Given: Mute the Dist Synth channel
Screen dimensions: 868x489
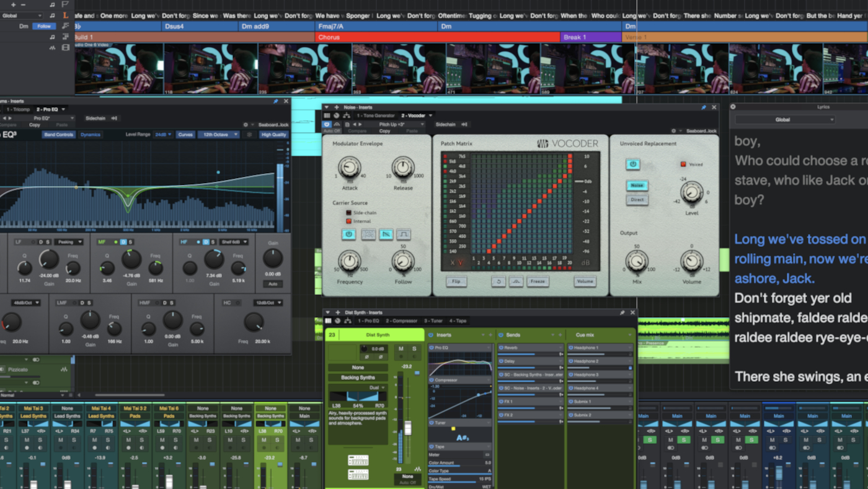Looking at the screenshot, I should [401, 349].
